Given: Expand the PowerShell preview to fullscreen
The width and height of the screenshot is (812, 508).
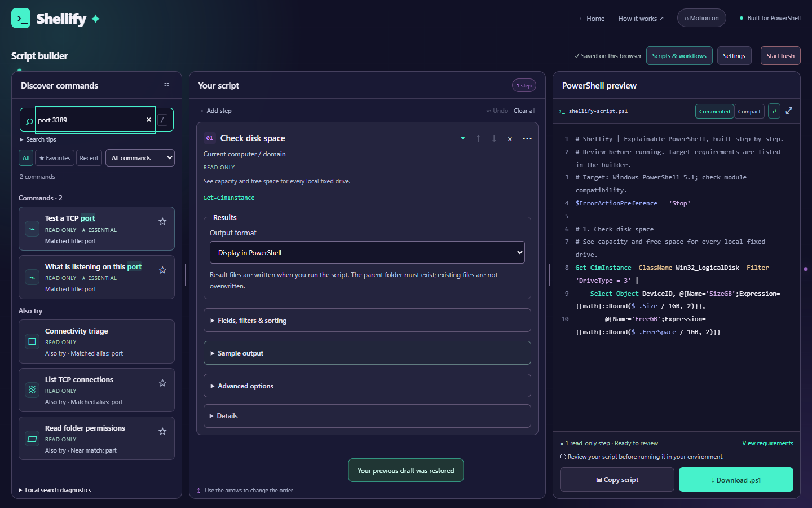Looking at the screenshot, I should point(789,111).
